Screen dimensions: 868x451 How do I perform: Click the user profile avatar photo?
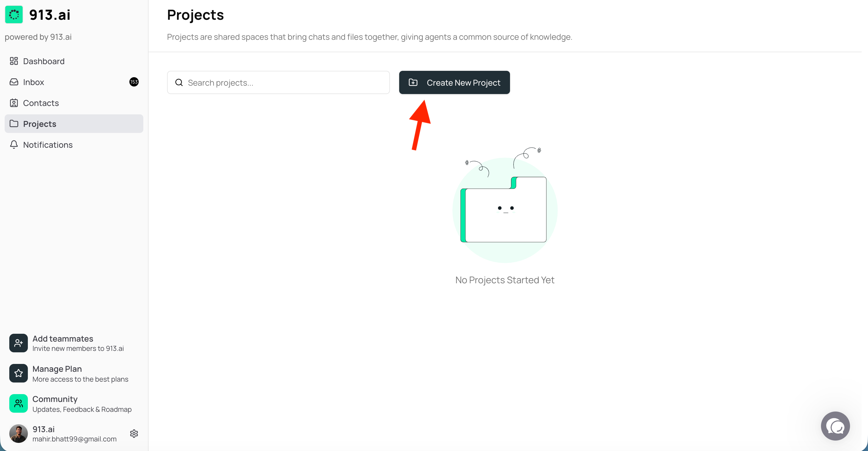click(x=19, y=434)
